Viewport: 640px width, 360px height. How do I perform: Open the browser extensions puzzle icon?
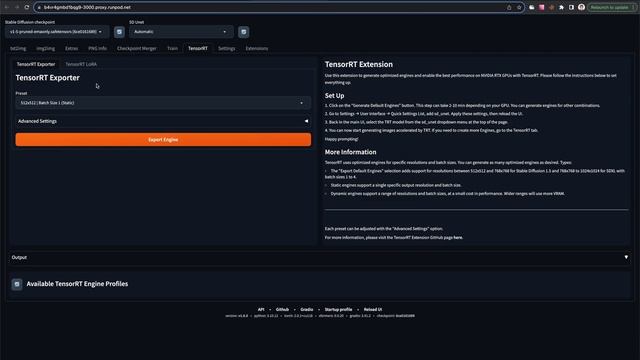pyautogui.click(x=562, y=7)
